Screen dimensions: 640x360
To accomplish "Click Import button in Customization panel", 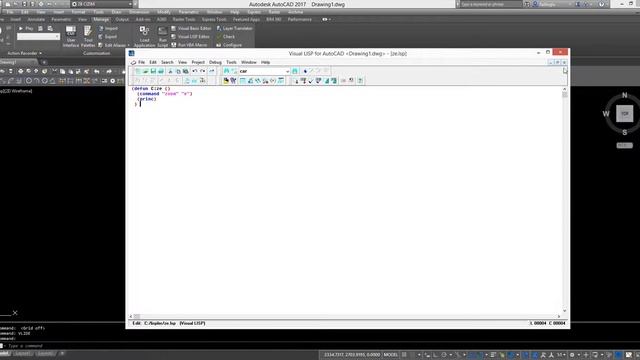I will tap(108, 28).
